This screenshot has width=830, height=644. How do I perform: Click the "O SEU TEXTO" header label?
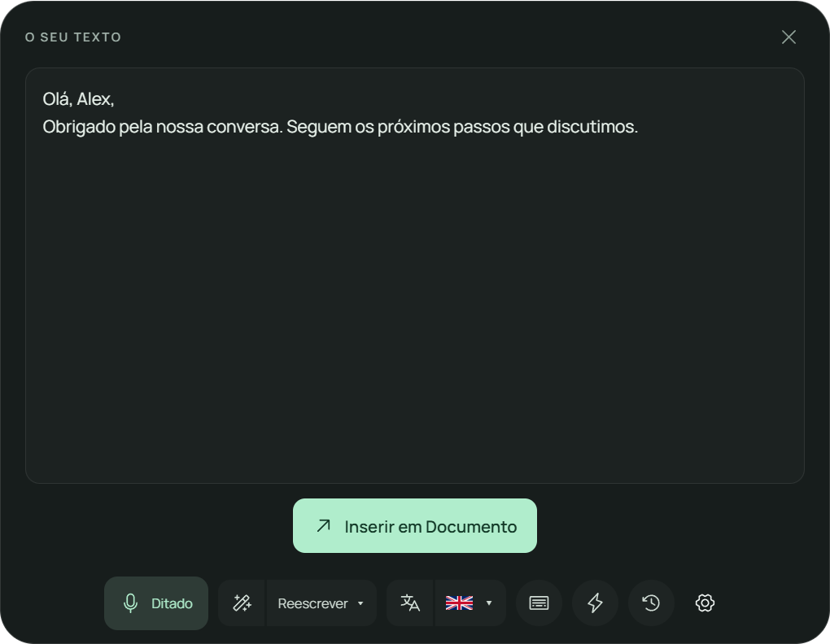73,37
